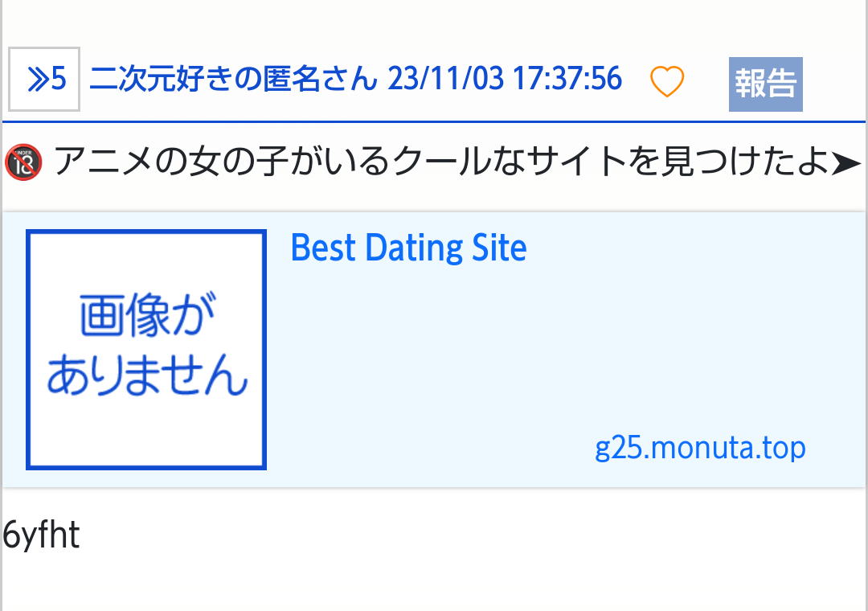Click the orange heart like icon
Image resolution: width=868 pixels, height=611 pixels.
tap(666, 82)
